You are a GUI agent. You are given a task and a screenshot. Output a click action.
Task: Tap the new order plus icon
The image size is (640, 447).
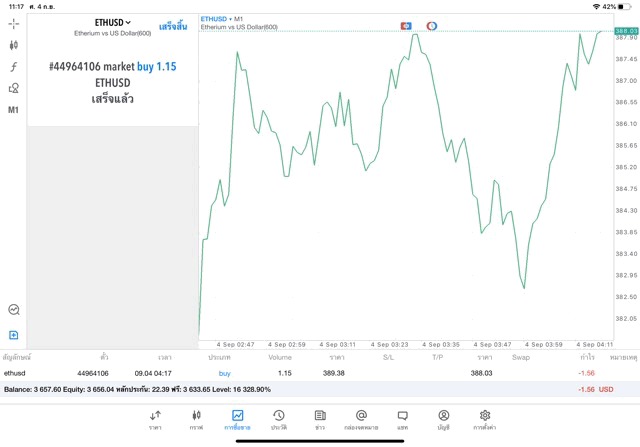[13, 335]
